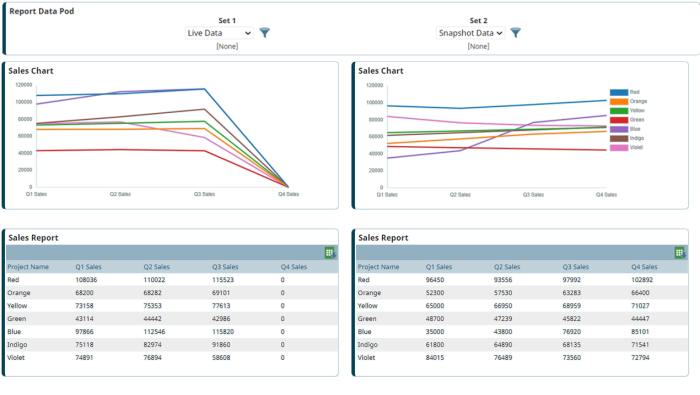
Task: Click the value 102892 in right report
Action: (x=642, y=280)
